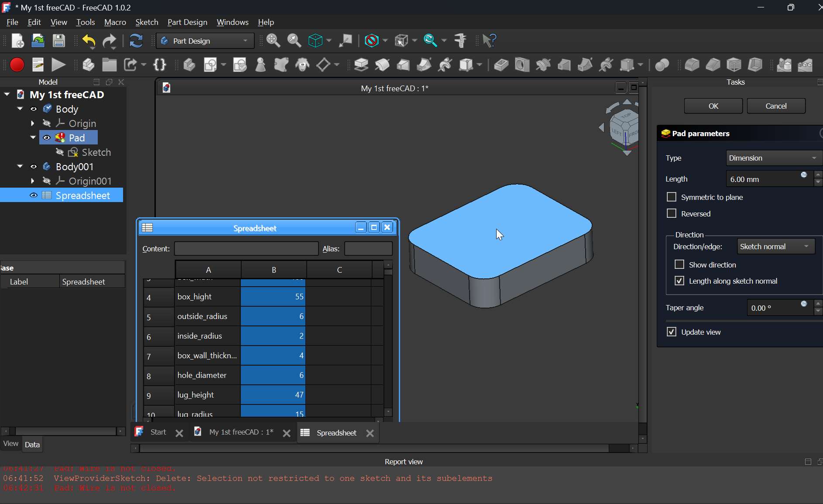Open the Part Design workbench selector
Viewport: 823px width, 504px height.
205,41
